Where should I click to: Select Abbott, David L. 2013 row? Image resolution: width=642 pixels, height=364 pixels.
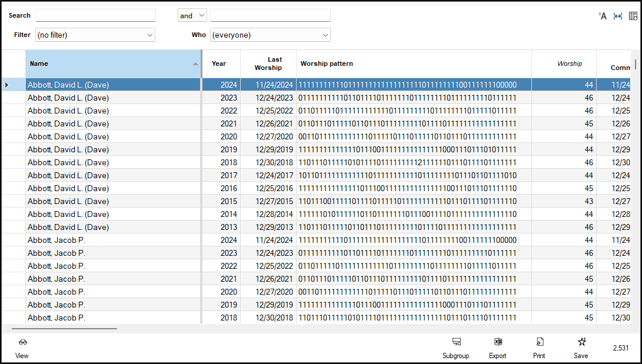(x=113, y=227)
